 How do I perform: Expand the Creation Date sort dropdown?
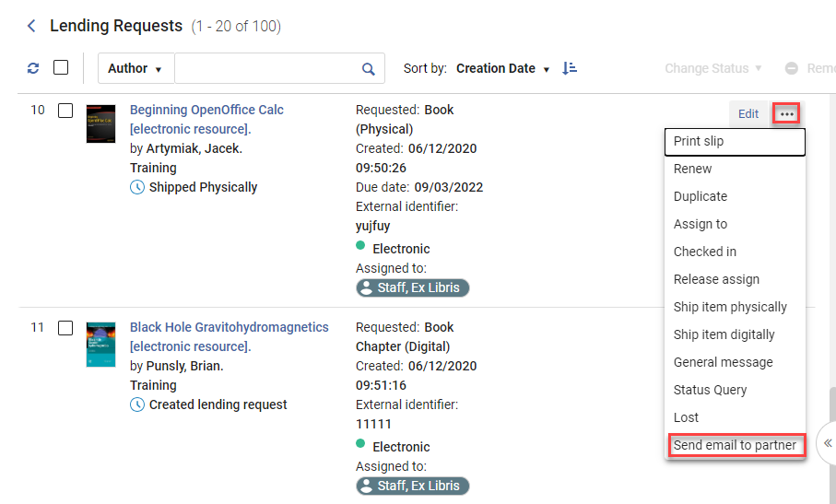502,68
